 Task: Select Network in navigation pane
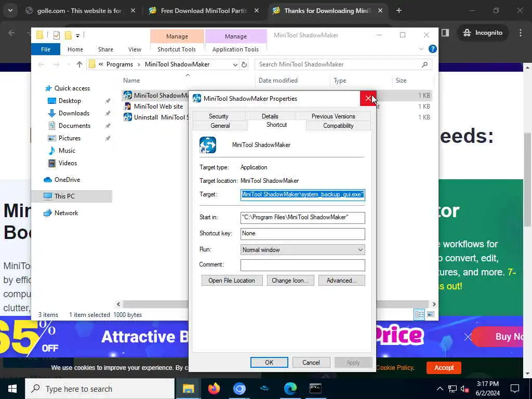point(66,212)
